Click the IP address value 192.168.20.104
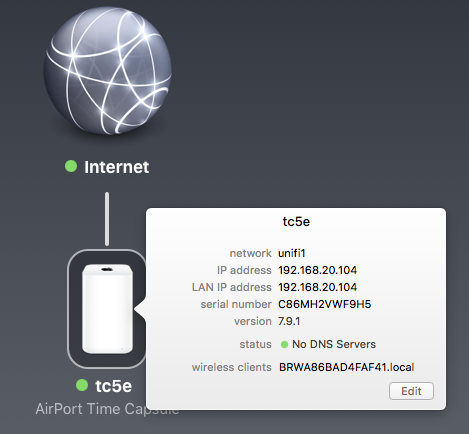 tap(317, 270)
